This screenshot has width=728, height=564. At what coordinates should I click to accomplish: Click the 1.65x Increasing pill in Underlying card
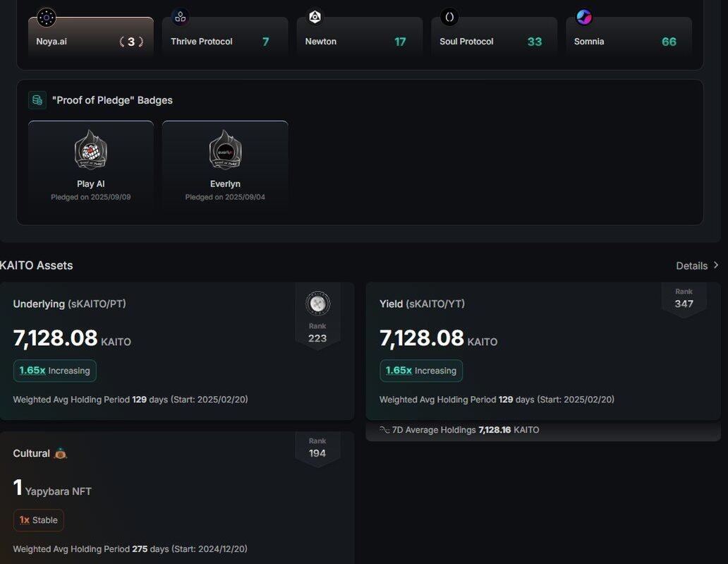pos(55,371)
